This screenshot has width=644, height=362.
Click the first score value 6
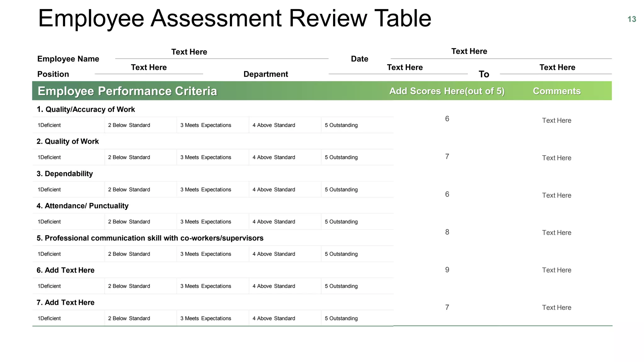click(447, 119)
